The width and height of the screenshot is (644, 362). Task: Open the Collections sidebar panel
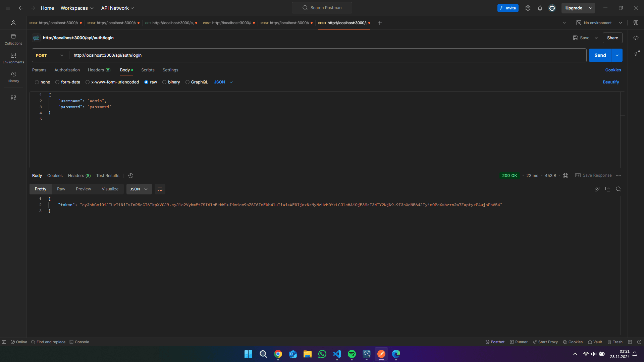coord(13,39)
